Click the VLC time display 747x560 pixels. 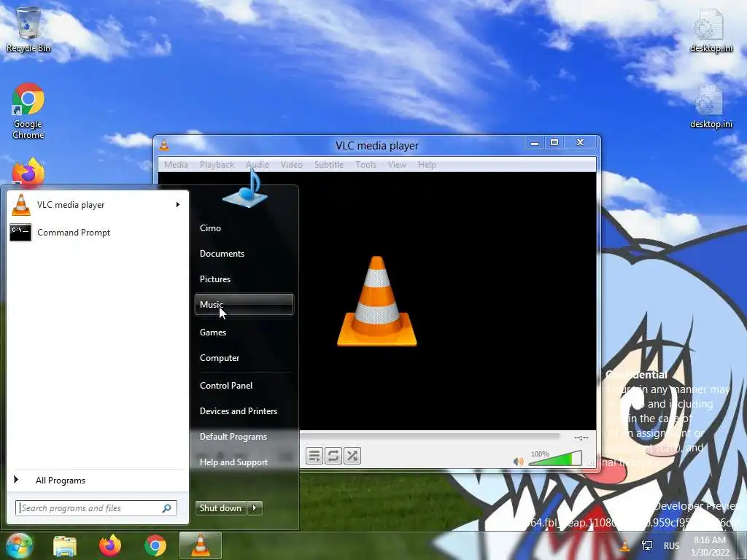(581, 437)
